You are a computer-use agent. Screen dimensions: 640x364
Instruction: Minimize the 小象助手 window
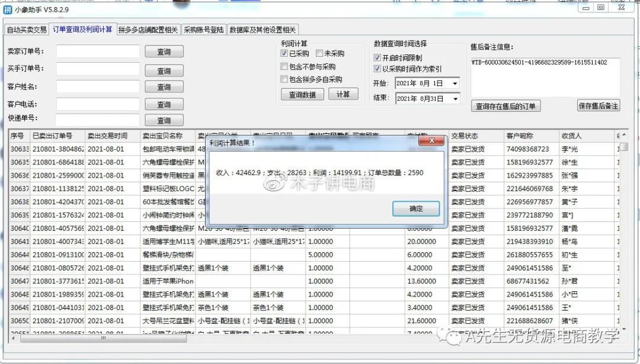coord(586,8)
